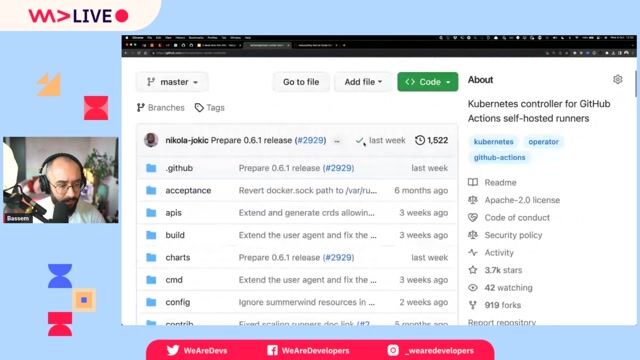Click the star icon beside 3.7k stars
The height and width of the screenshot is (360, 640).
pos(473,270)
